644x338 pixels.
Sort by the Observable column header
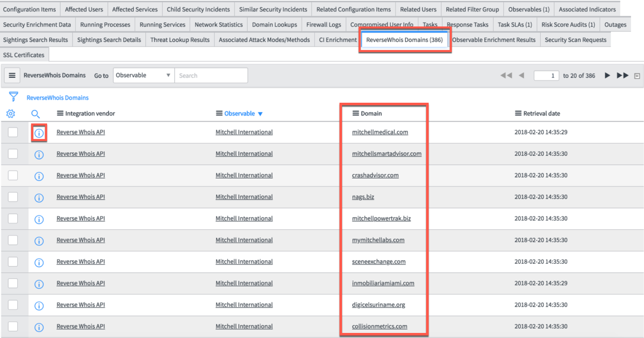click(240, 113)
